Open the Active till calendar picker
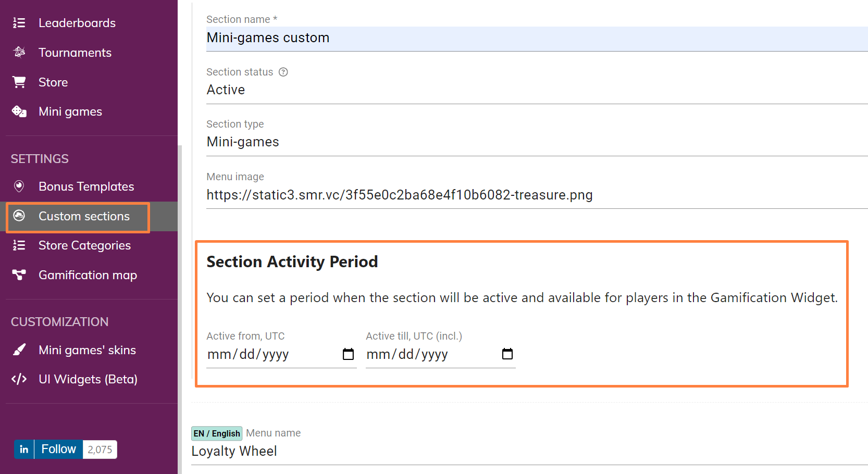Screen dimensions: 868x474 [507, 354]
